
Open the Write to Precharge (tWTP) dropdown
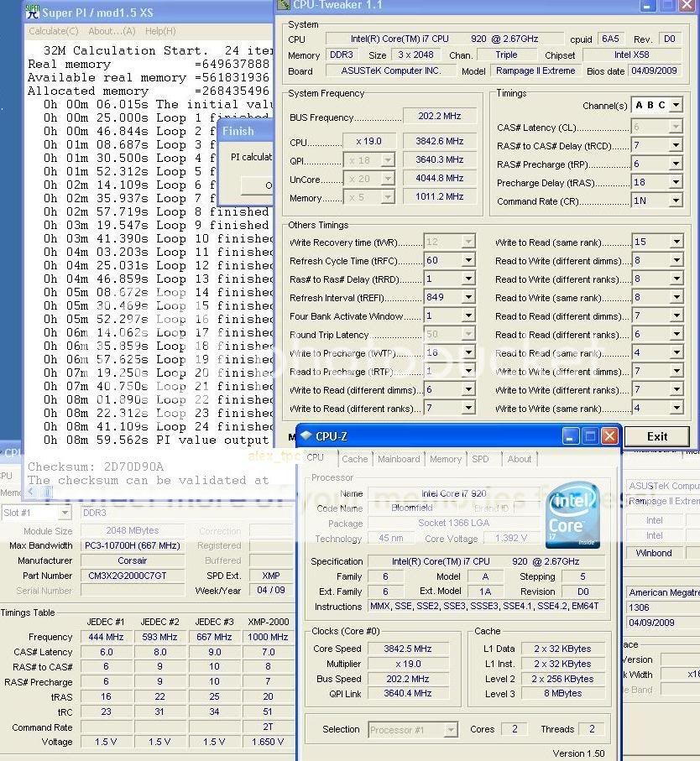(468, 352)
